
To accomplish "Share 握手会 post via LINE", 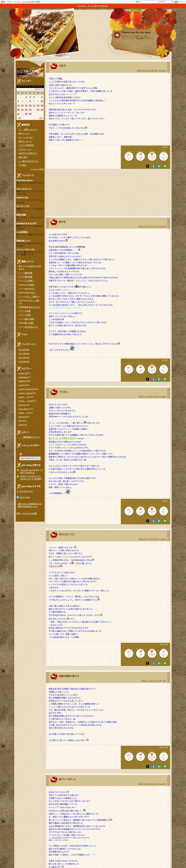I will [165, 379].
